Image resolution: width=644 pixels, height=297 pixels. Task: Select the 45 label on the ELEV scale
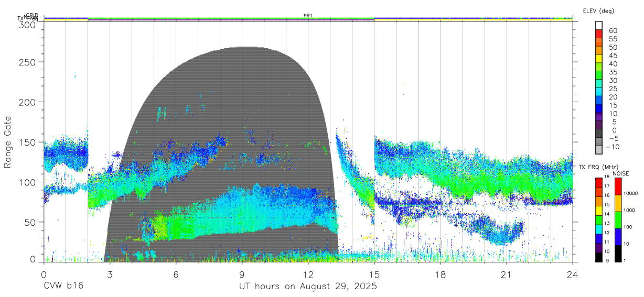(613, 56)
